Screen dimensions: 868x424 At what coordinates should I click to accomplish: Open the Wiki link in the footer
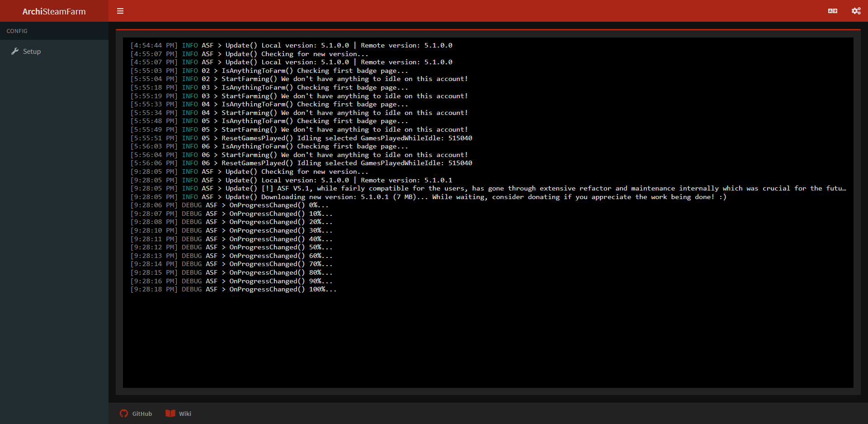point(179,413)
